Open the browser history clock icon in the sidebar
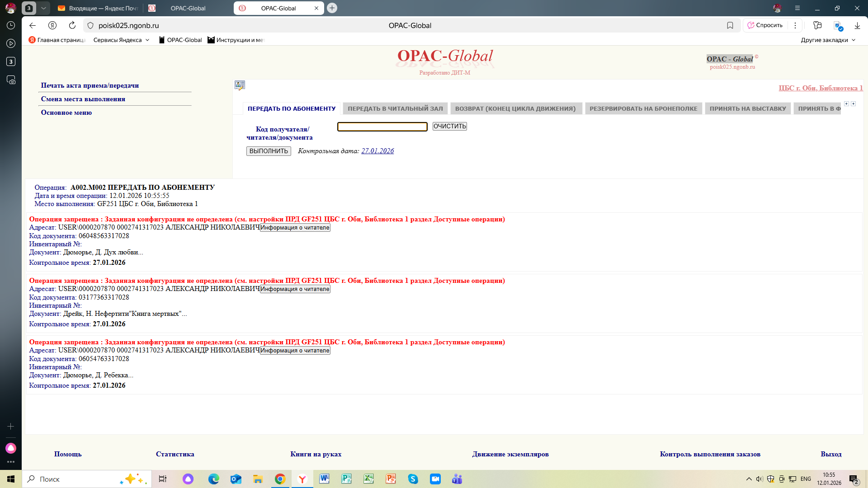 coord(11,25)
